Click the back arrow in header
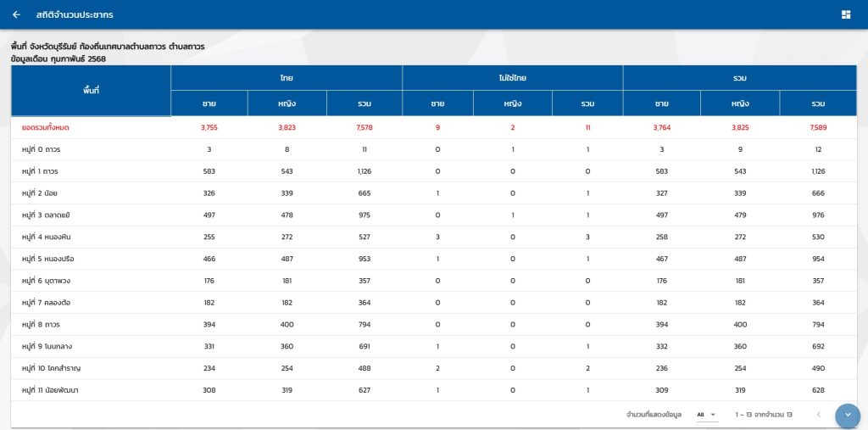The width and height of the screenshot is (868, 430). (x=16, y=14)
